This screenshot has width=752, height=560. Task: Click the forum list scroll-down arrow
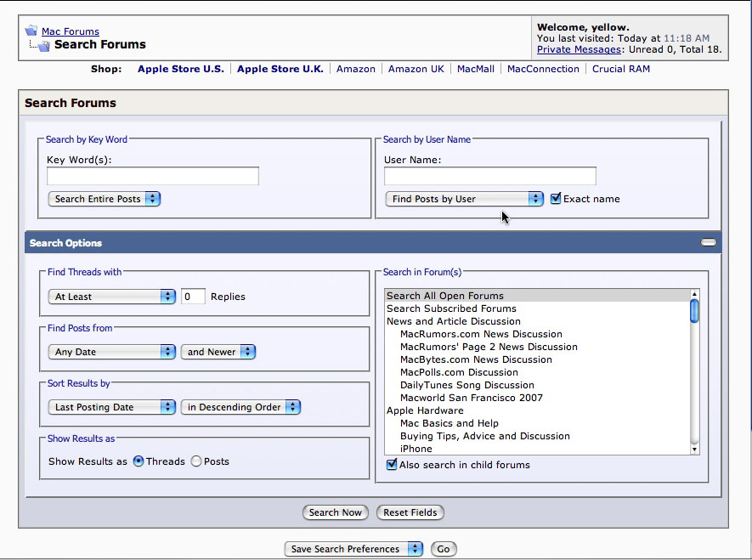694,450
